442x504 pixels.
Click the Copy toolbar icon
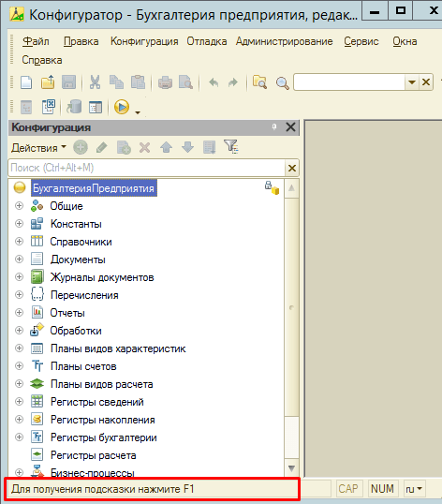coord(116,82)
